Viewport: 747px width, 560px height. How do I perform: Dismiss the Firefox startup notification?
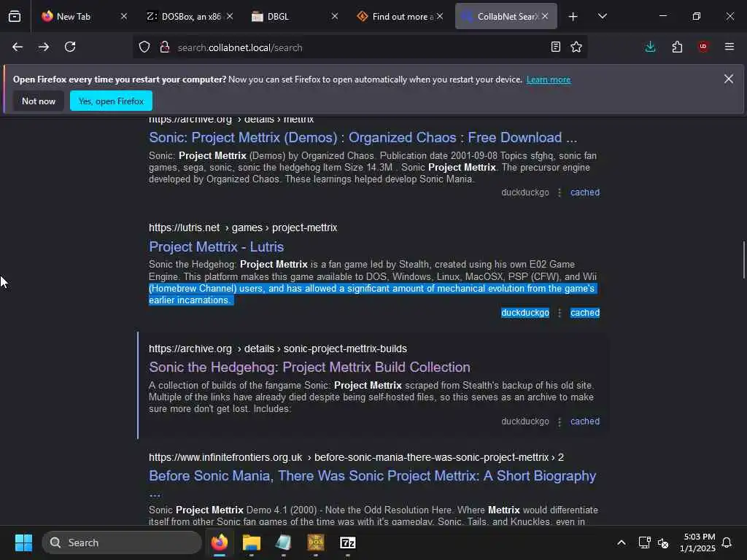click(729, 79)
